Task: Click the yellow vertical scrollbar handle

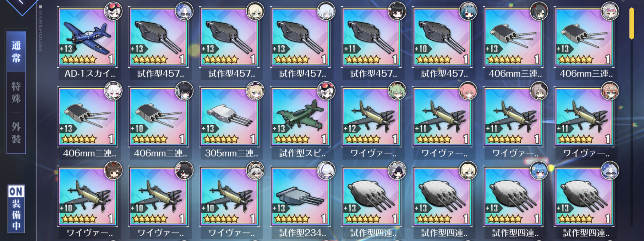Action: pos(632,23)
